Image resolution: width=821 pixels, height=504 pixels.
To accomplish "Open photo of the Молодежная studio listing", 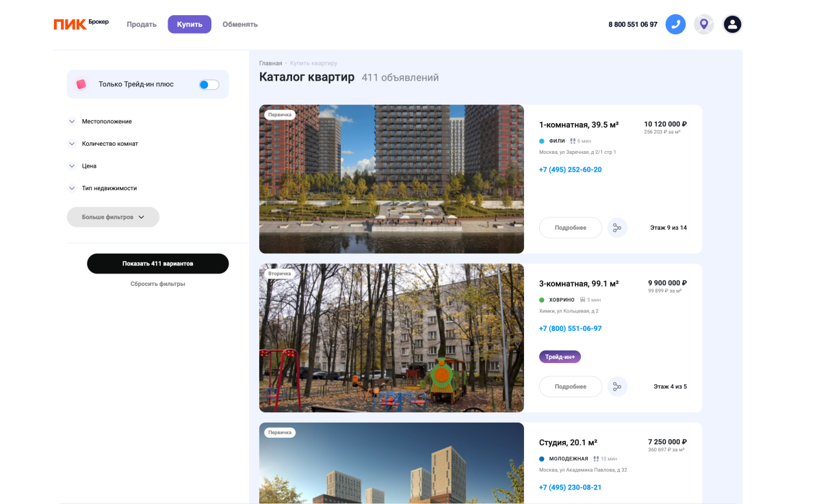I will pyautogui.click(x=391, y=463).
